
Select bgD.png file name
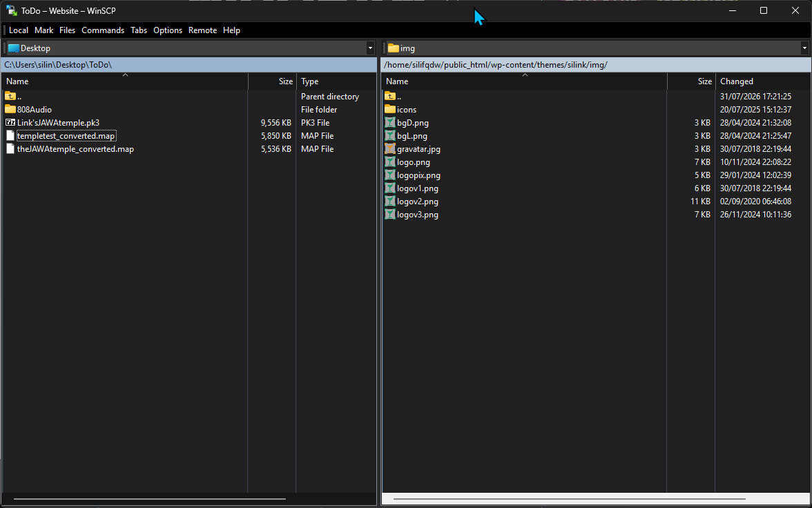pos(413,123)
